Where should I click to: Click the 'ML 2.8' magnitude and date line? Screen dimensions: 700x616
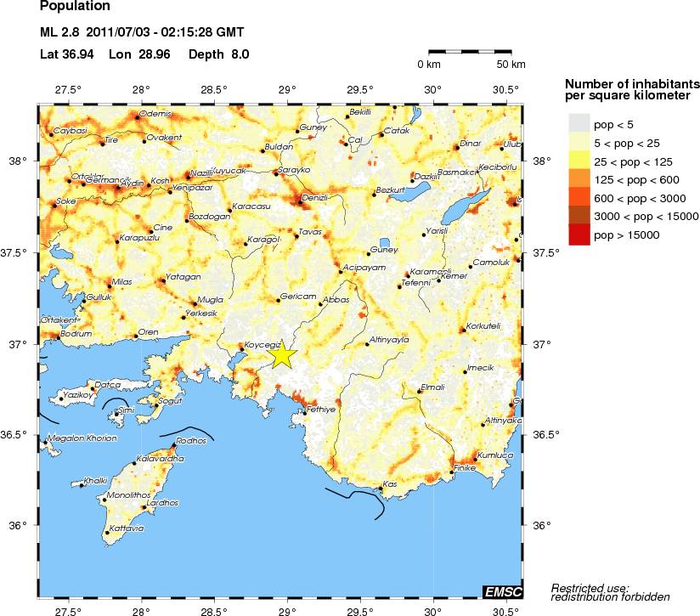click(x=142, y=33)
